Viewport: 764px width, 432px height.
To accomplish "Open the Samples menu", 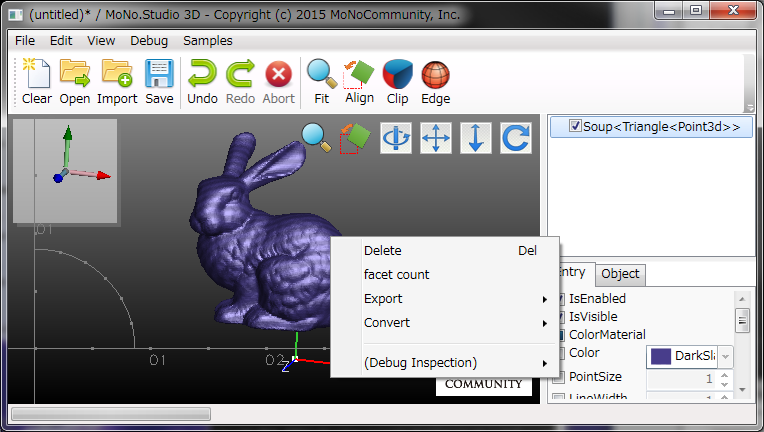I will coord(208,41).
